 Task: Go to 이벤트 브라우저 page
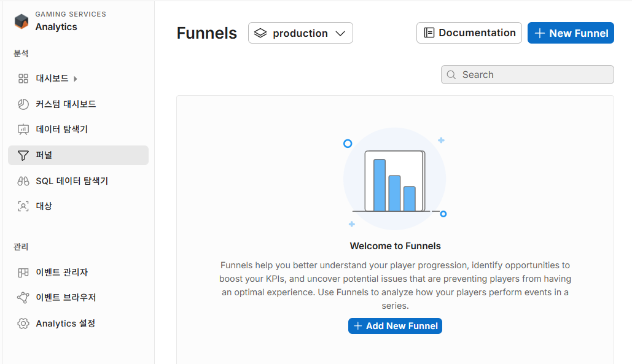pyautogui.click(x=66, y=298)
